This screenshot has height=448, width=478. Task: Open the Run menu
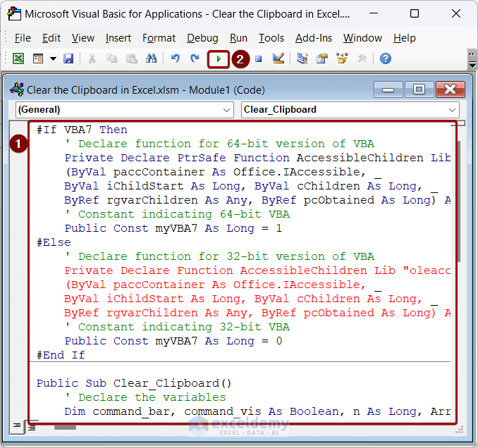coord(238,38)
